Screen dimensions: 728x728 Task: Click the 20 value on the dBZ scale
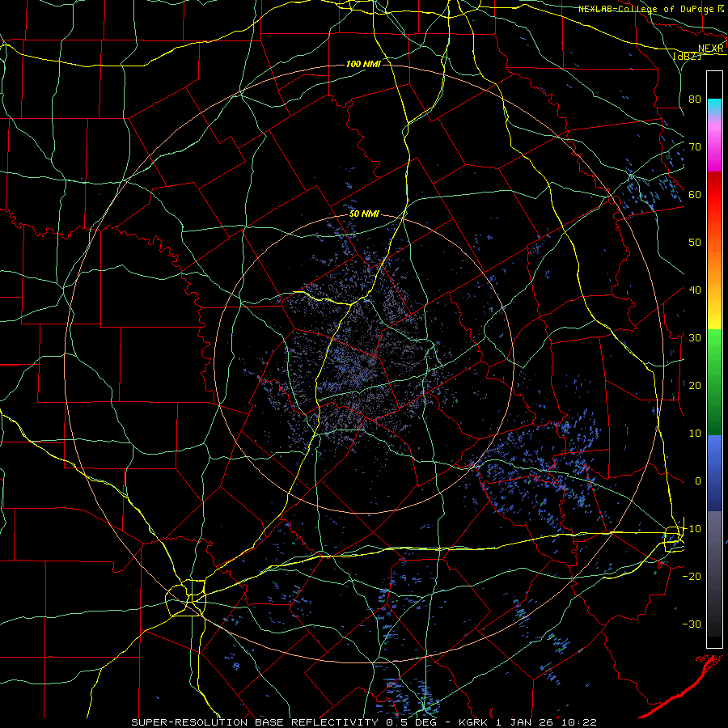tap(695, 386)
